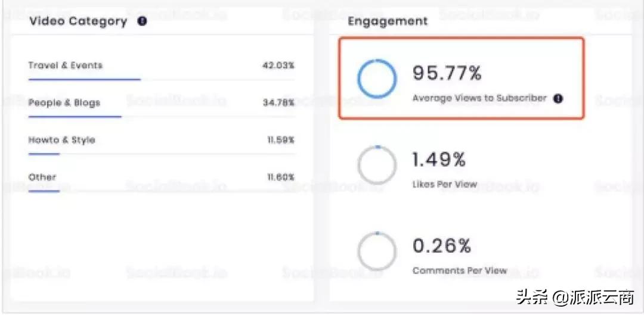Click the 0.26% Comments Per View value
This screenshot has height=315, width=644.
pos(442,245)
